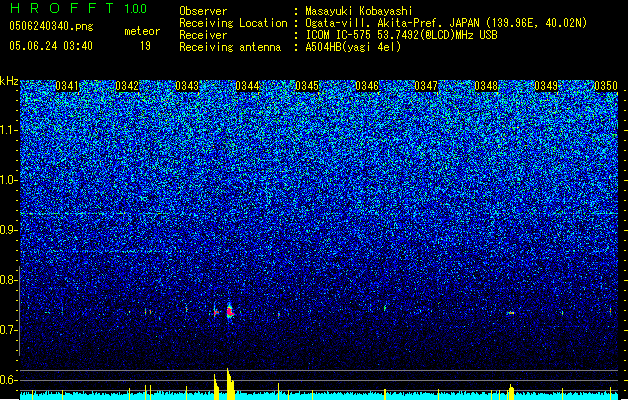The height and width of the screenshot is (400, 629).
Task: Click the meteor label
Action: (x=142, y=31)
